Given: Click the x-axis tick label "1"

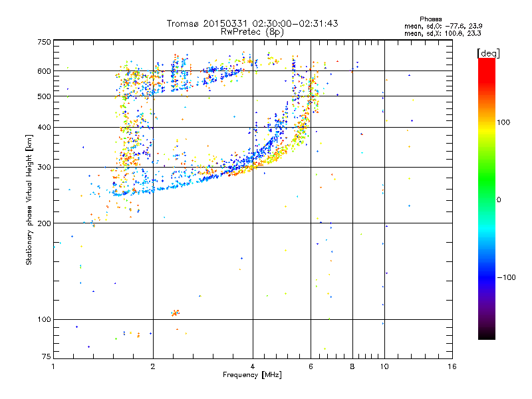Looking at the screenshot, I should click(x=53, y=366).
